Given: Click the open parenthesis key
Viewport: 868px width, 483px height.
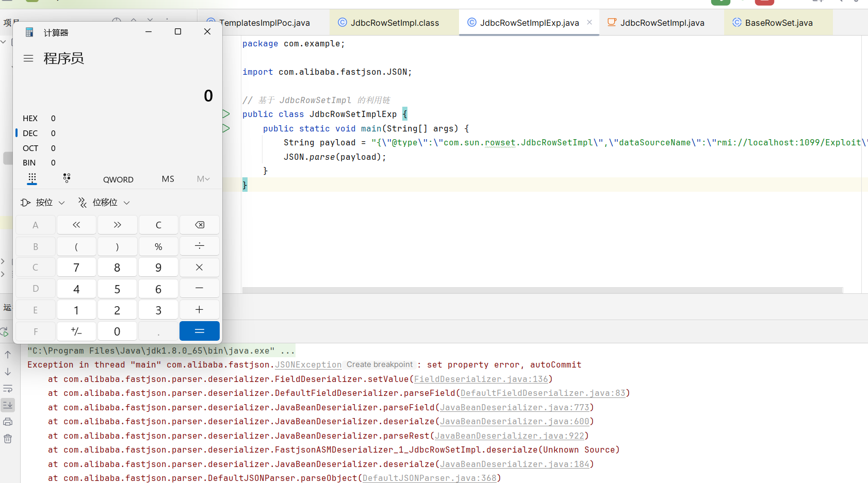Looking at the screenshot, I should pyautogui.click(x=76, y=246).
